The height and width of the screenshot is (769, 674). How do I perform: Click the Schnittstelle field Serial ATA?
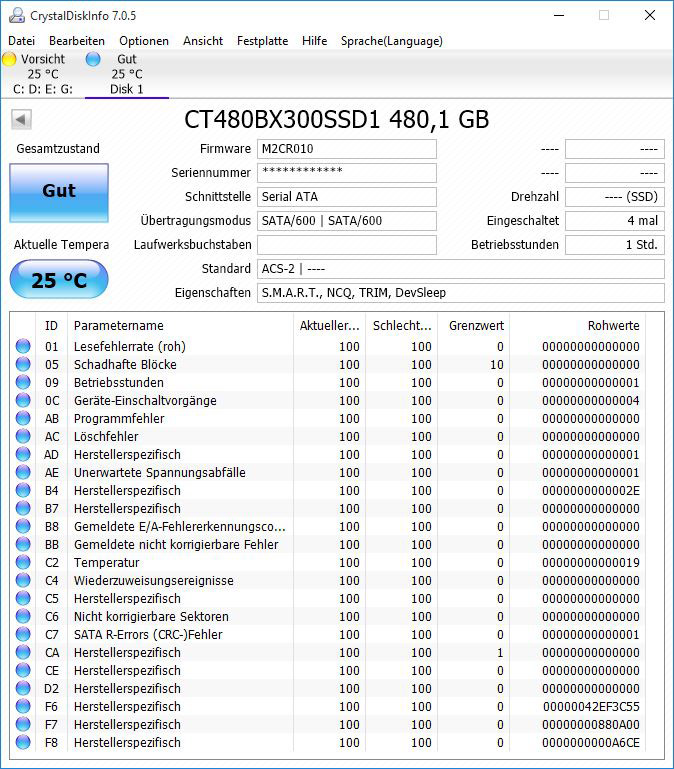click(x=347, y=197)
